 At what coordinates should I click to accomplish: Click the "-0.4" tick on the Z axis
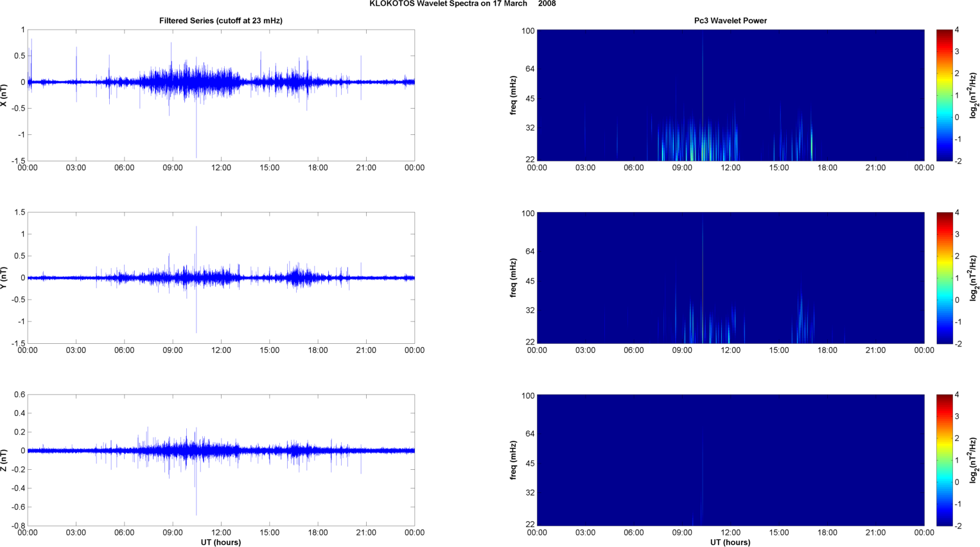coord(18,489)
